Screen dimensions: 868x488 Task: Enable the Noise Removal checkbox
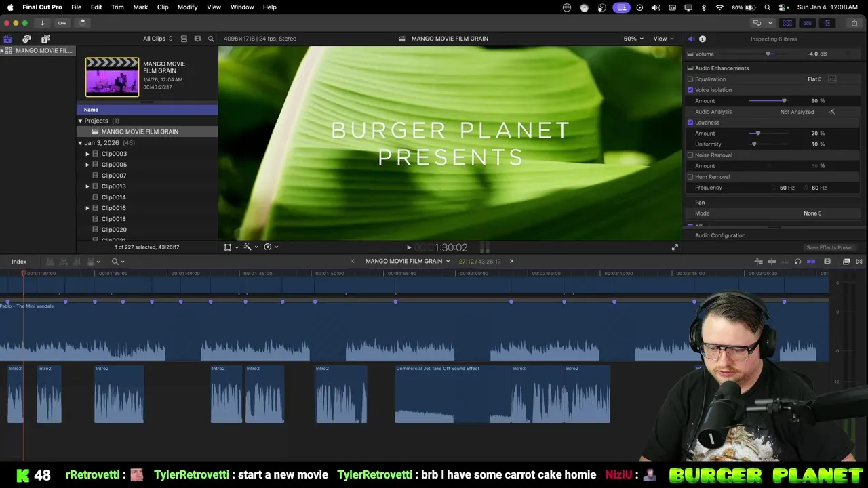pos(690,155)
